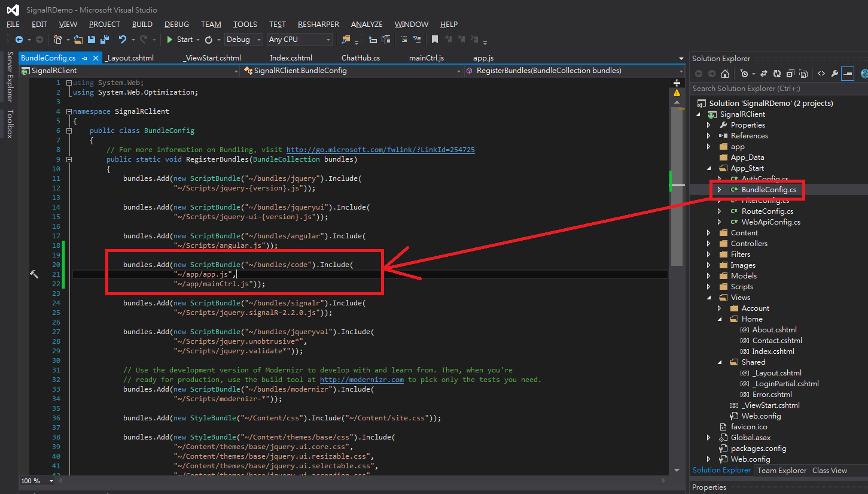The image size is (868, 494).
Task: Click the View Code icon in Solution Explorer
Action: tap(821, 74)
